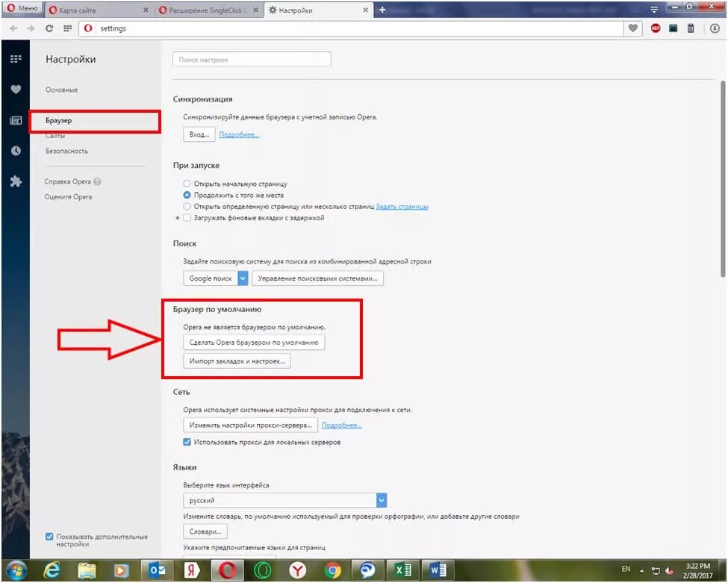Select the Безопасность settings section
This screenshot has height=583, width=728.
(66, 152)
